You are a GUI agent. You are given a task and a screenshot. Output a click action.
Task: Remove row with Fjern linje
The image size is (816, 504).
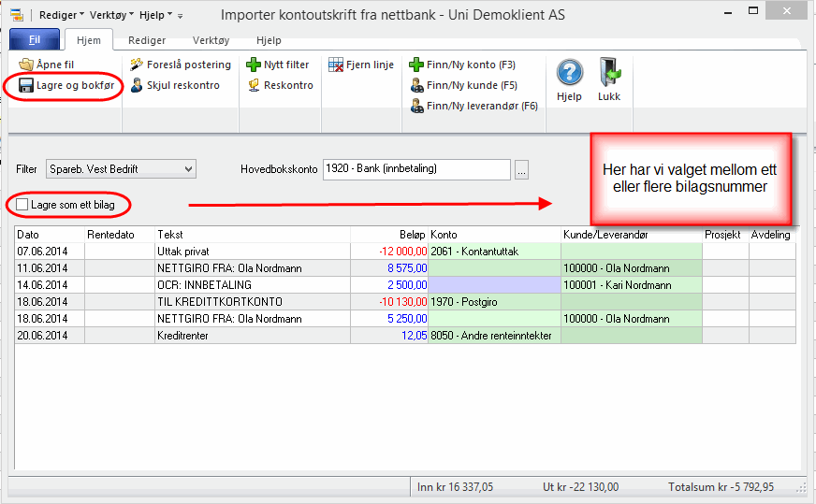[x=337, y=65]
